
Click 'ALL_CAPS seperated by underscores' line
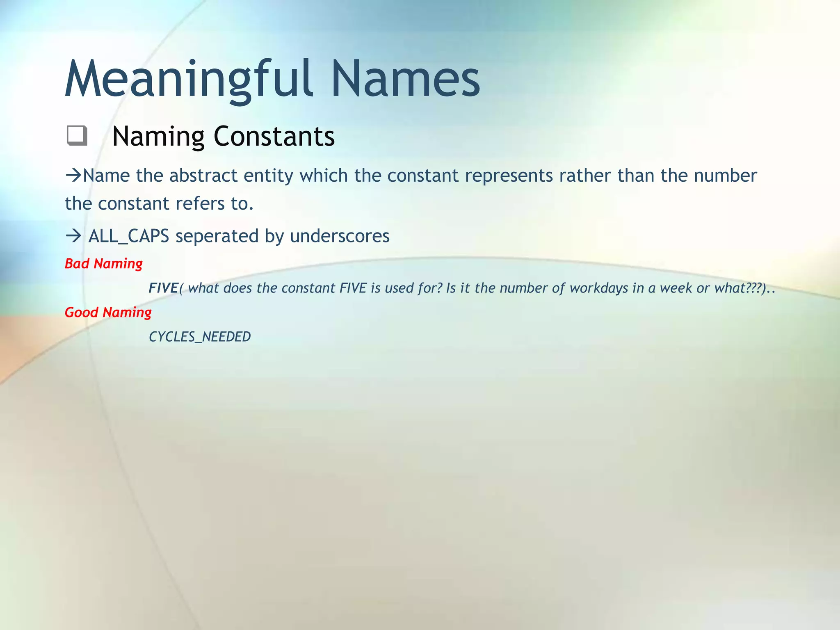228,236
